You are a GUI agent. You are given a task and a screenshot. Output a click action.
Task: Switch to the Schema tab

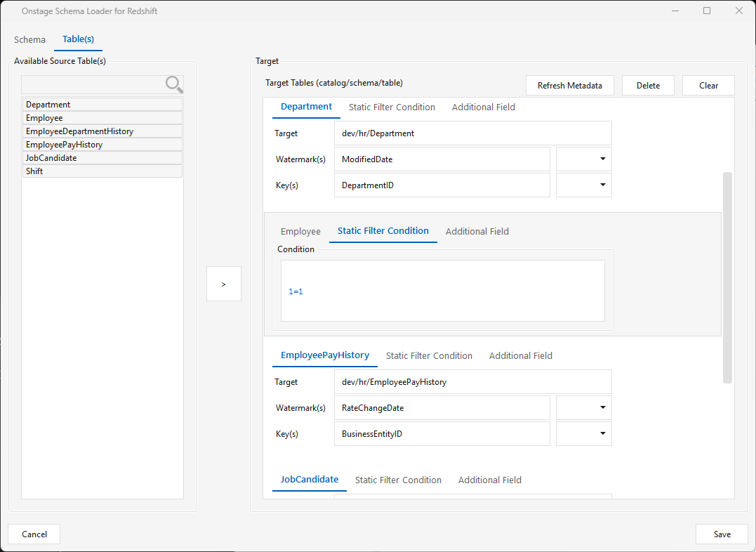coord(30,39)
